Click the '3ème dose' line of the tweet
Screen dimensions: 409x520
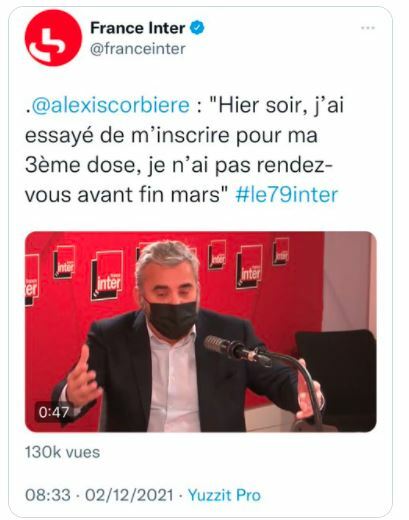[x=178, y=165]
